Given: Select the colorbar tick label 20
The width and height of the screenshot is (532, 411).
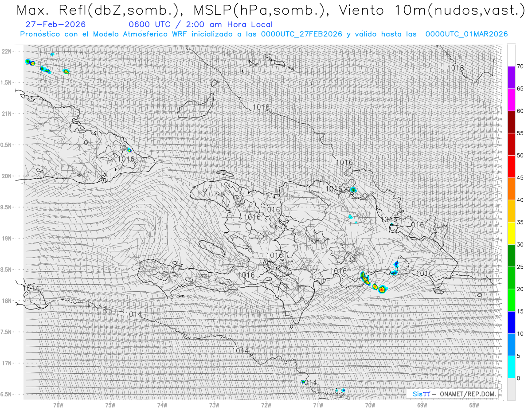Looking at the screenshot, I should click(520, 289).
